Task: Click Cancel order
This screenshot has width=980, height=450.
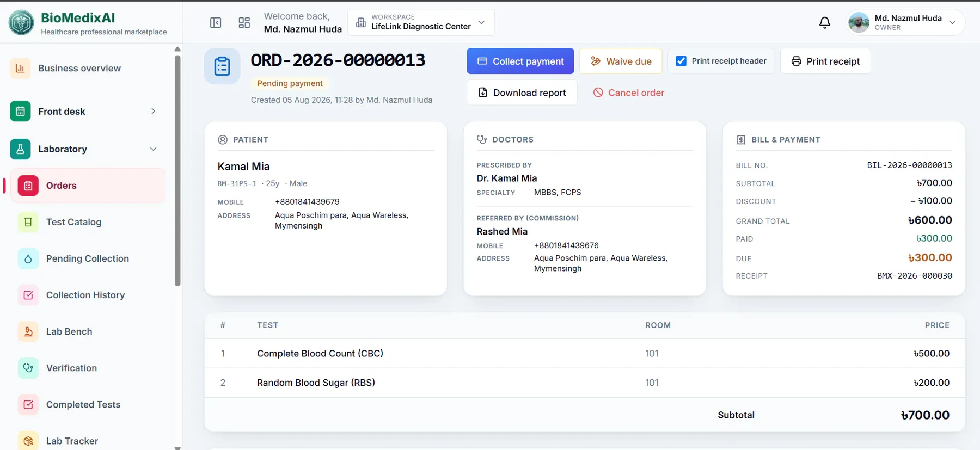Action: [x=629, y=93]
